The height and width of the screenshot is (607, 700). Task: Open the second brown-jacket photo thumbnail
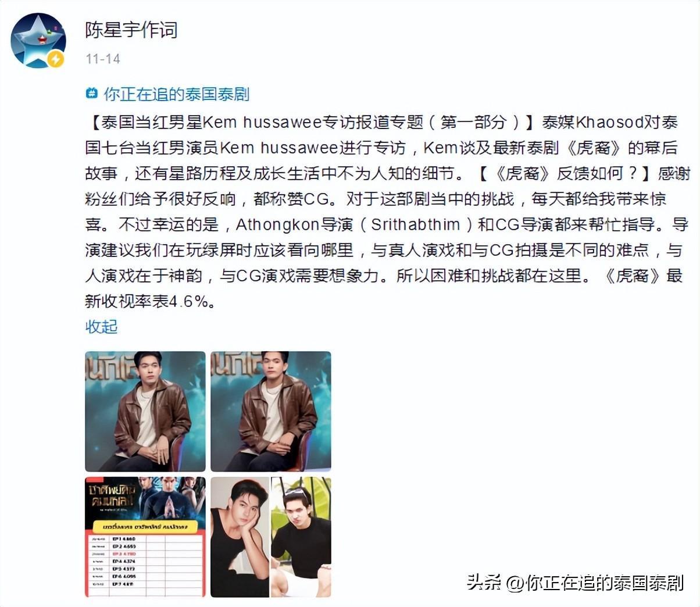(271, 411)
